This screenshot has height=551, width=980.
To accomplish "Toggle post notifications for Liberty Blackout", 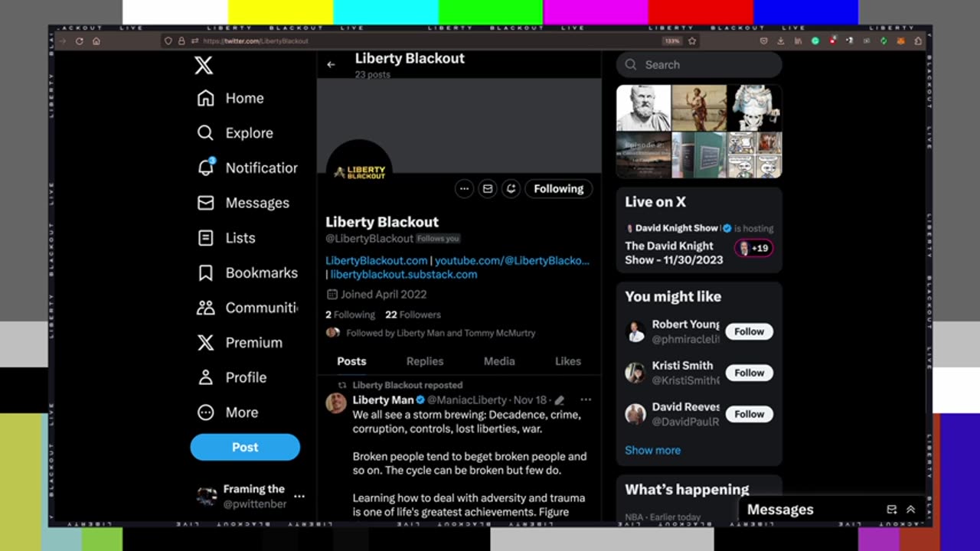I will (x=511, y=189).
